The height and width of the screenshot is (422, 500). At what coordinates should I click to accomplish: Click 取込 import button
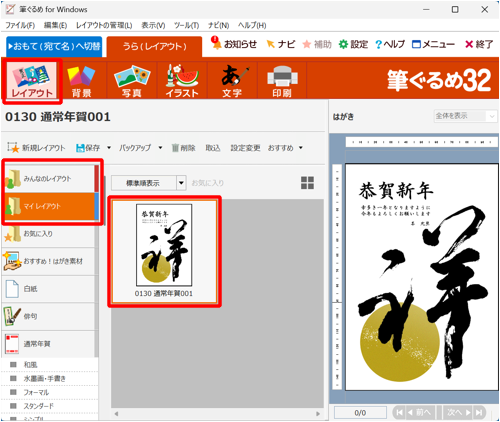coord(213,148)
